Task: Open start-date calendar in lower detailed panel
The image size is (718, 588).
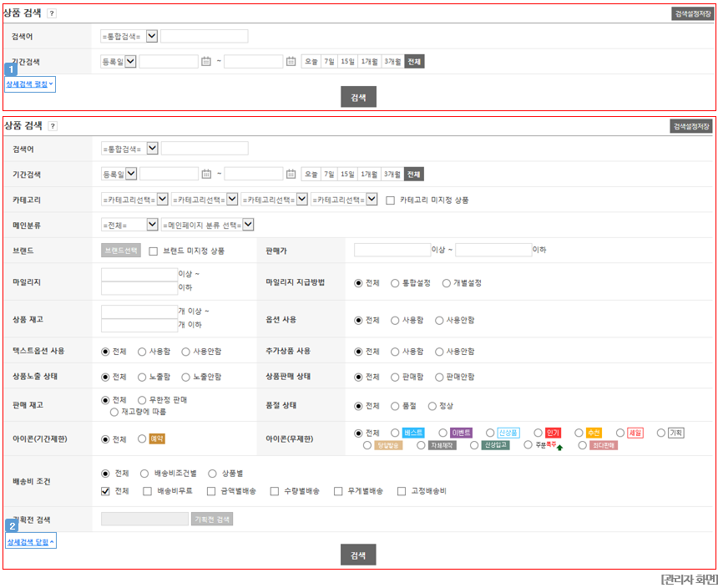Action: [x=206, y=174]
